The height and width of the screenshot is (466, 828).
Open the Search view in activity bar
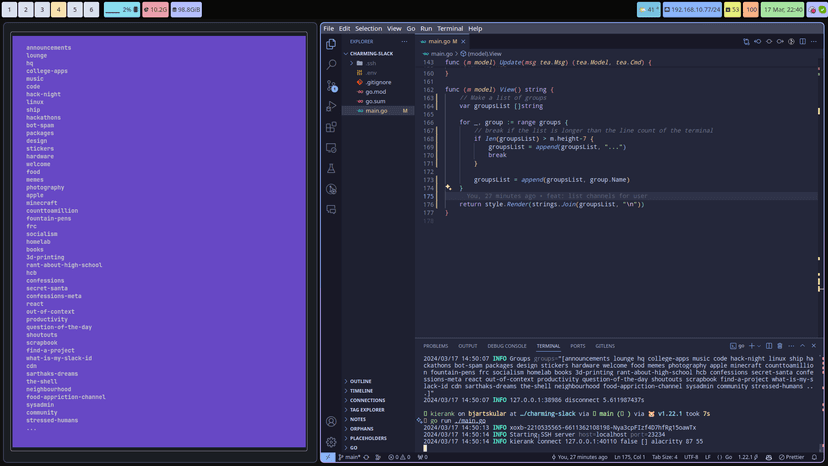pyautogui.click(x=331, y=64)
